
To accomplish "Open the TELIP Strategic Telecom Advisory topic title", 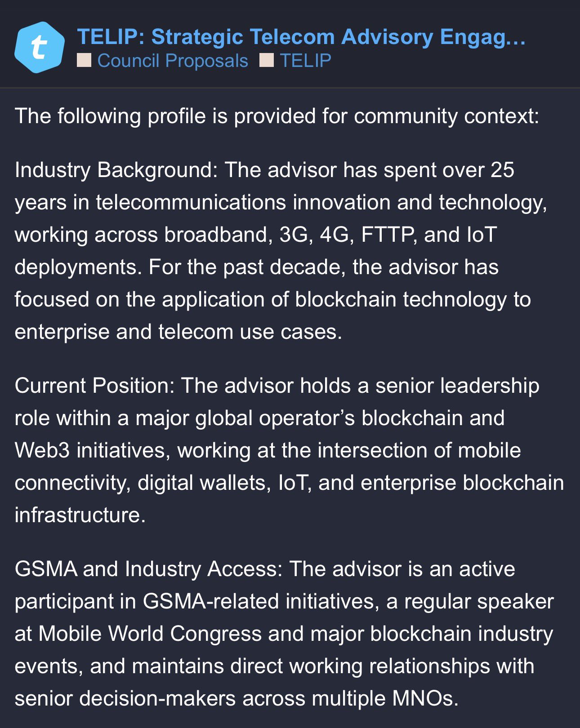I will tap(301, 37).
